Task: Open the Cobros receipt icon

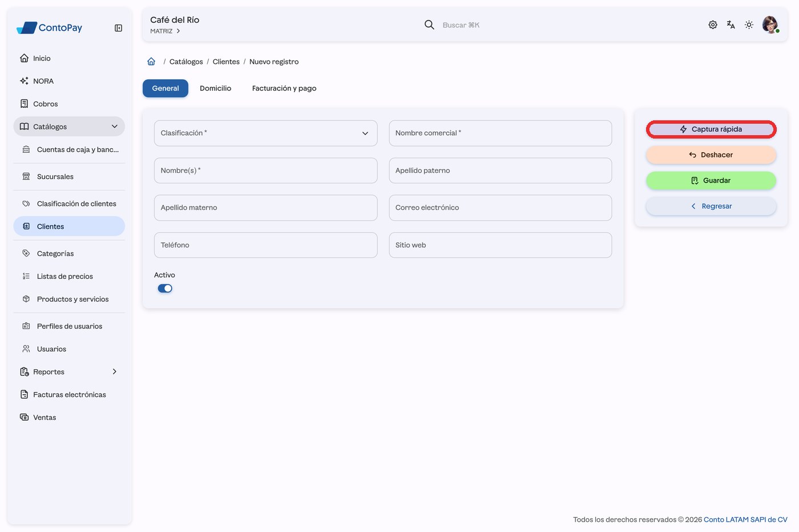Action: [x=24, y=104]
